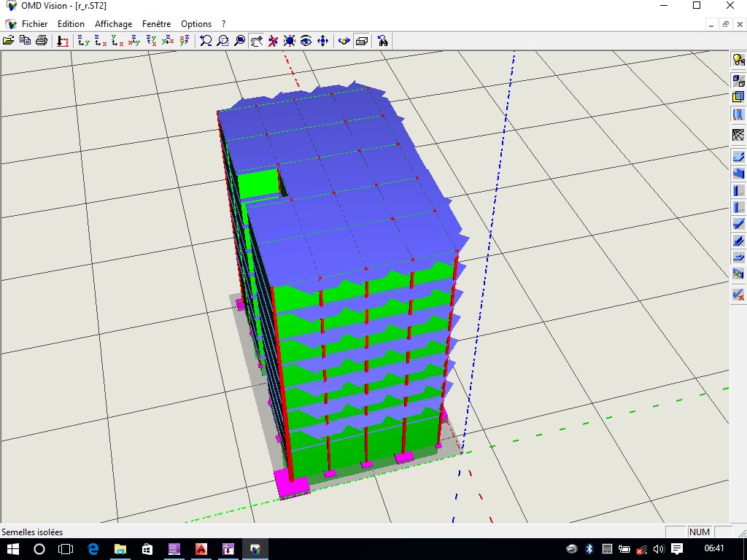
Task: Click the ? help menu
Action: point(224,24)
